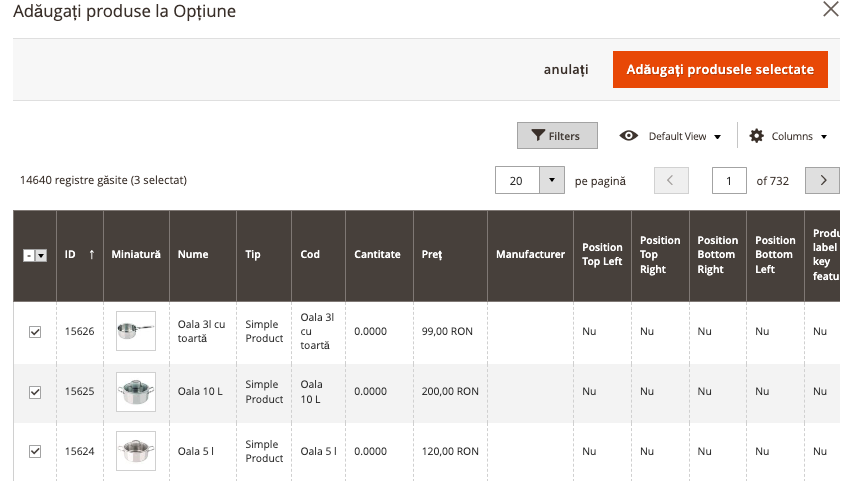
Task: Sort by the Tip column header
Action: pos(264,255)
